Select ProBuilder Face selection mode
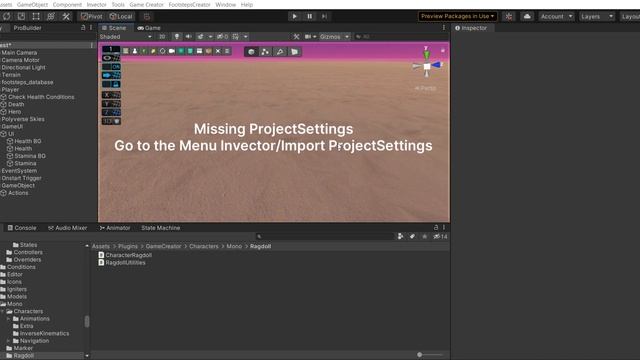The width and height of the screenshot is (640, 360). click(x=294, y=51)
